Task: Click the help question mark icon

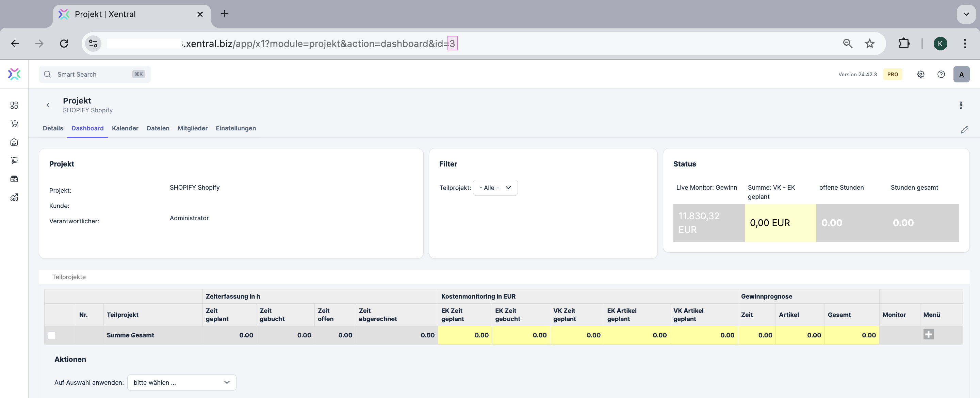Action: (x=941, y=74)
